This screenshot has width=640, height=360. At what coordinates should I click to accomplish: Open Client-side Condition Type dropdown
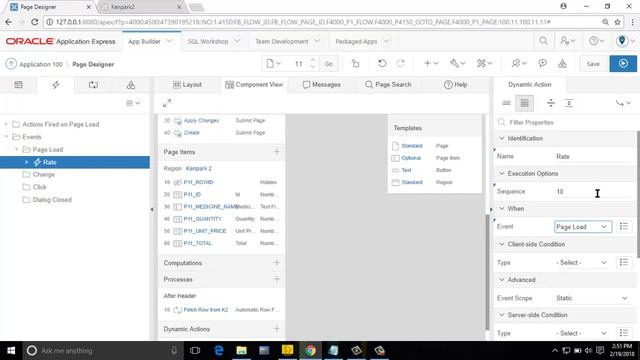pyautogui.click(x=583, y=262)
